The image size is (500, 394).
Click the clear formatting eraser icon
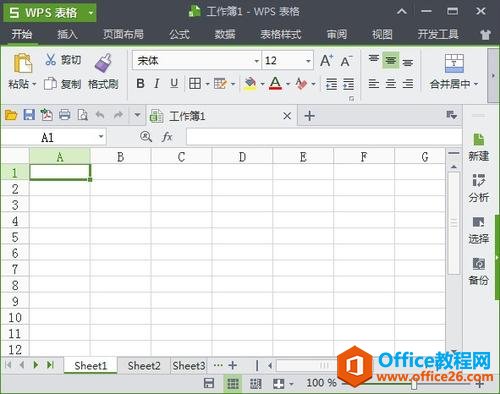click(301, 83)
